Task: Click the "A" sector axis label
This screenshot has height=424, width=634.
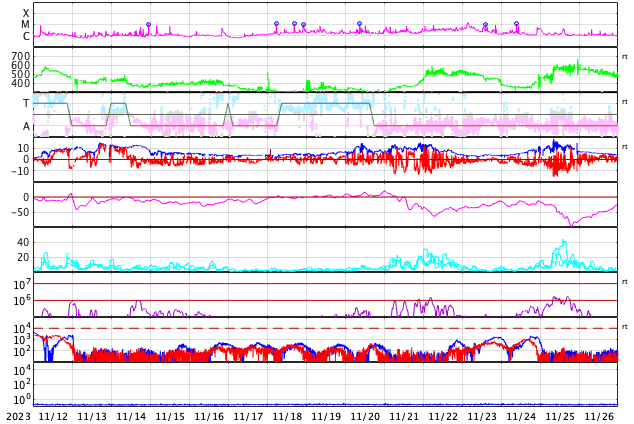Action: pyautogui.click(x=26, y=127)
